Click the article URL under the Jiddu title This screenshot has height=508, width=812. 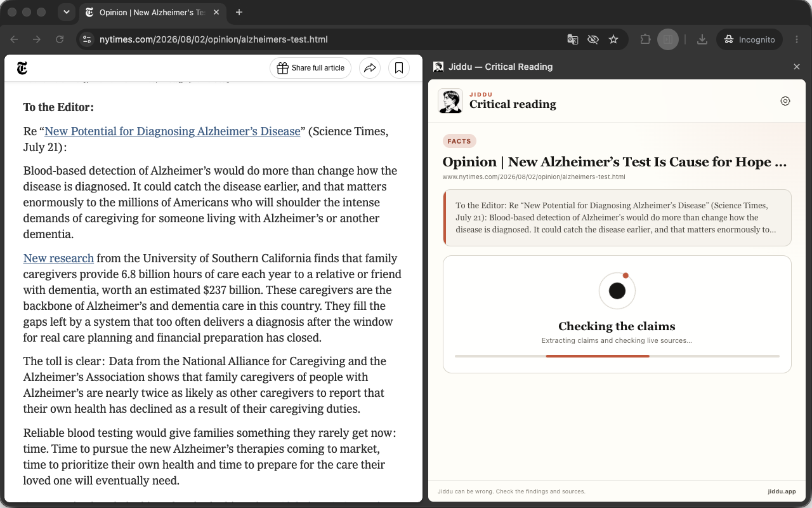[x=534, y=177]
